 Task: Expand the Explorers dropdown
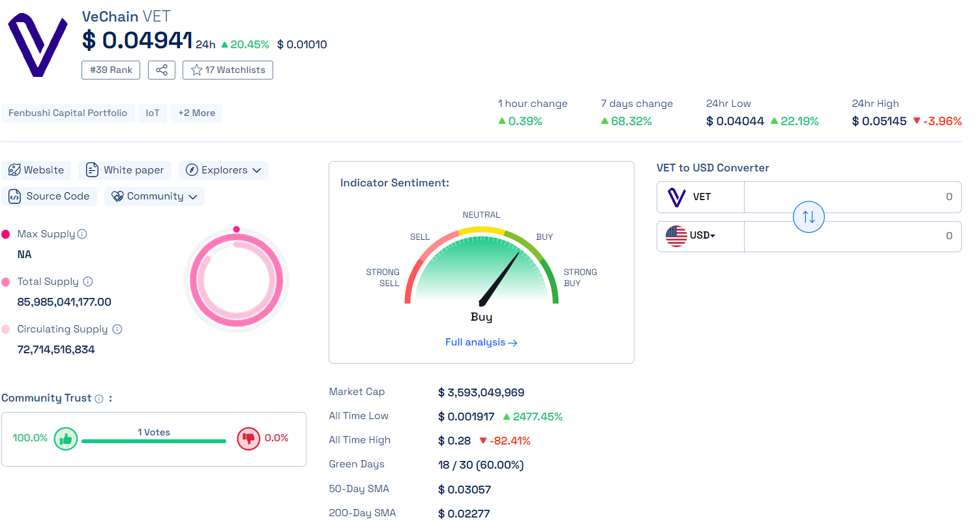(x=224, y=170)
